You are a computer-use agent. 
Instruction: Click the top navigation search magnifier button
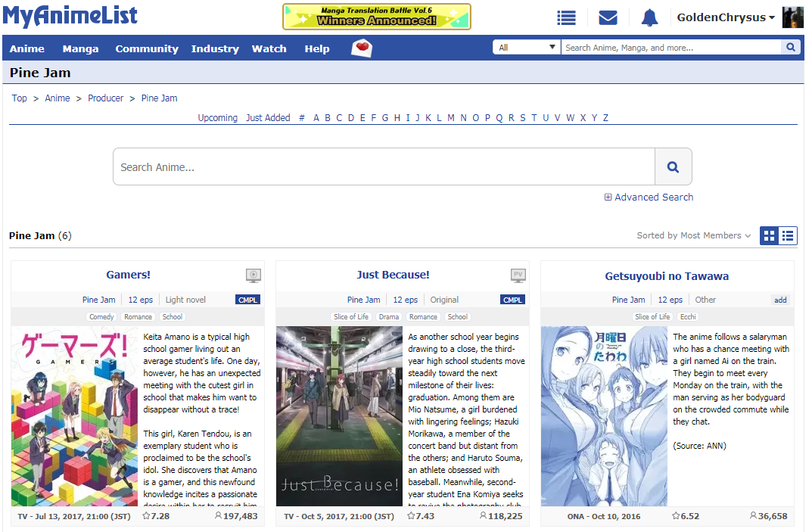click(791, 48)
